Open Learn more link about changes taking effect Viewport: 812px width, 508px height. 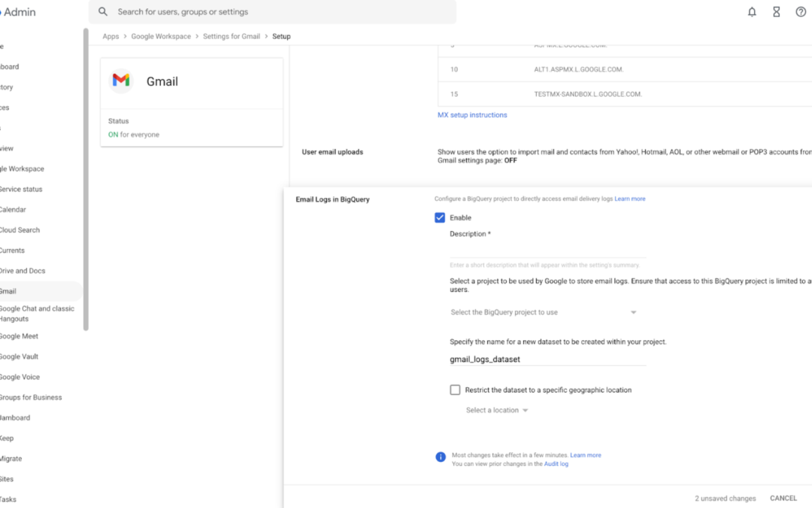586,455
